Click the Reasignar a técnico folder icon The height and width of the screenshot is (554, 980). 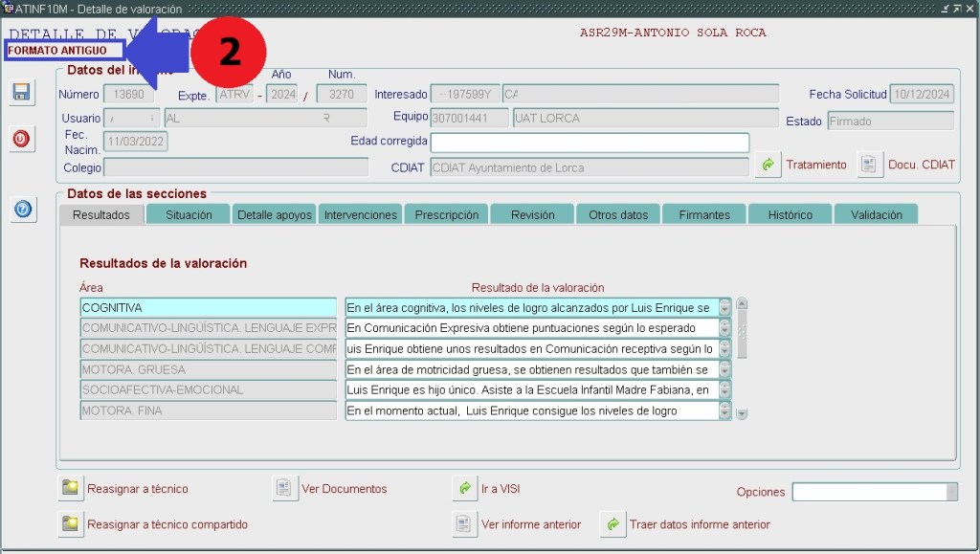tap(70, 488)
